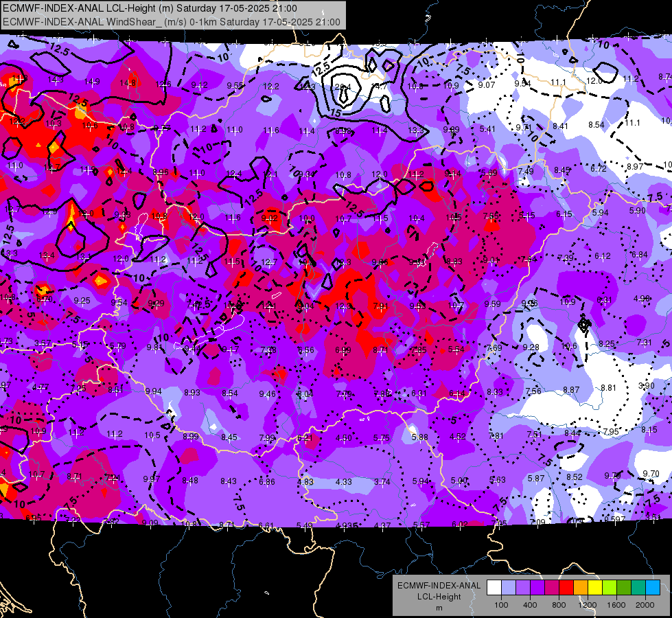This screenshot has width=672, height=618.
Task: Click the WindShear 0-1km header line
Action: pos(172,22)
